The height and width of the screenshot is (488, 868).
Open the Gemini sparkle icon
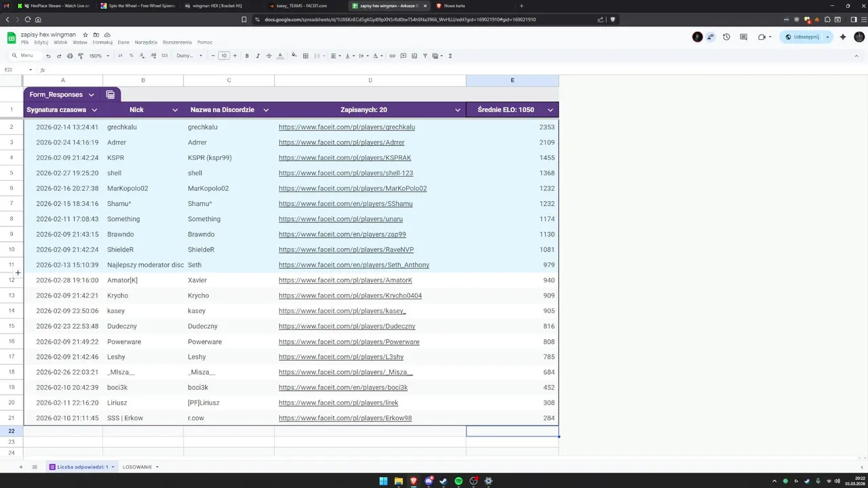[843, 37]
